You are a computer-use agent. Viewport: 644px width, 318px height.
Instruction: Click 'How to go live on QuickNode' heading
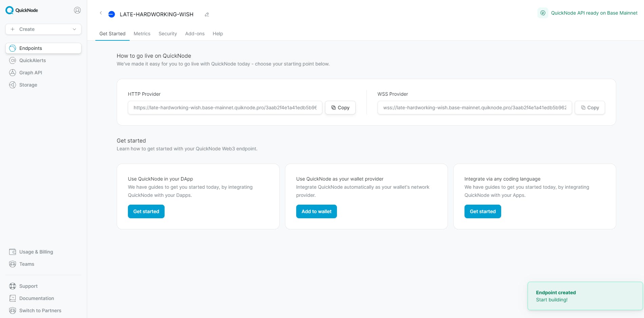tap(154, 56)
